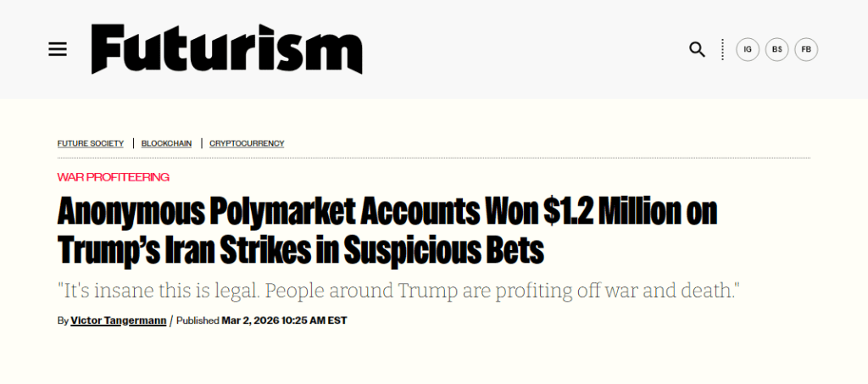The width and height of the screenshot is (868, 384).
Task: Click the dotted divider beside search
Action: tap(722, 49)
